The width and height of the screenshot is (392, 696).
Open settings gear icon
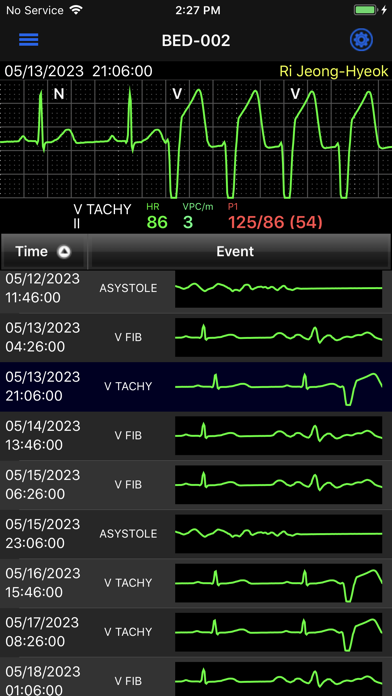tap(361, 40)
